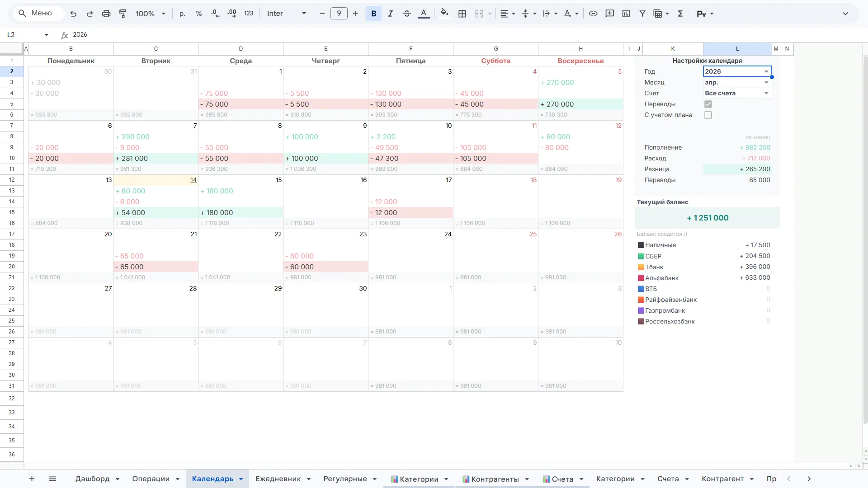
Task: Click the Undo icon
Action: pyautogui.click(x=73, y=14)
